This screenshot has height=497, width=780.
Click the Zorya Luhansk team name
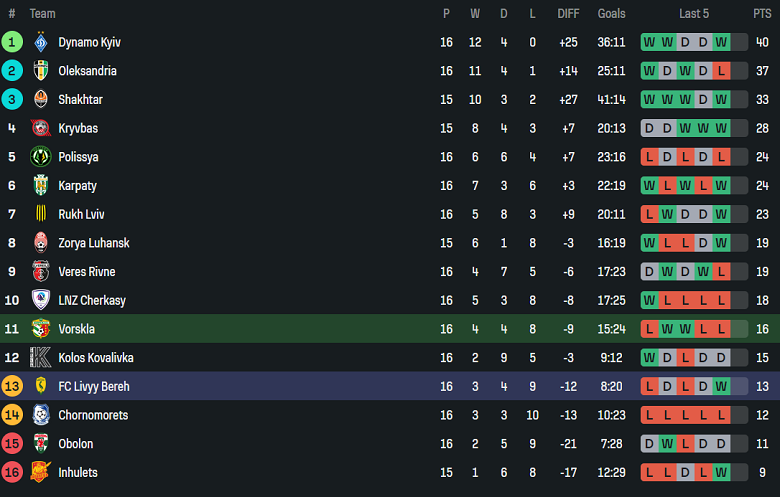pos(94,243)
